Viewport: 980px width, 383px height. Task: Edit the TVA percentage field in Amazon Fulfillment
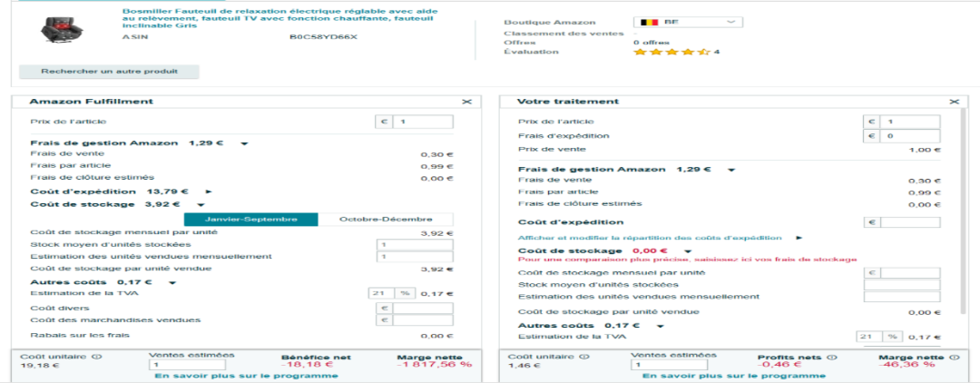pyautogui.click(x=382, y=294)
